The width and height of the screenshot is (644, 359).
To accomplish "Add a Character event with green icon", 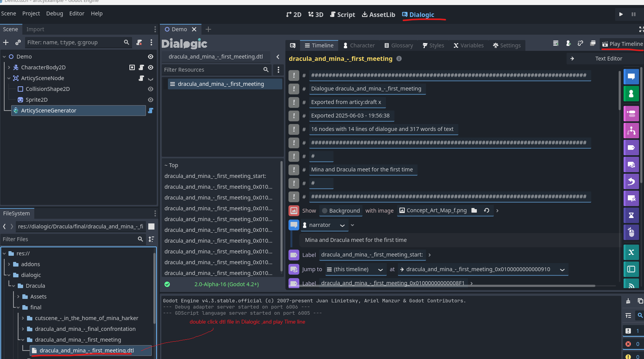I will (x=631, y=94).
